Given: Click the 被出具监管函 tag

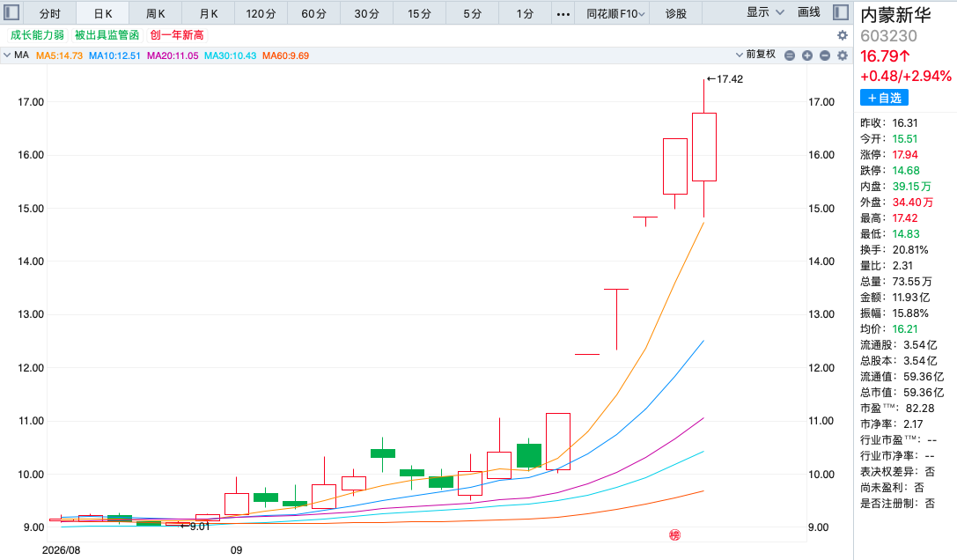Looking at the screenshot, I should pos(107,35).
